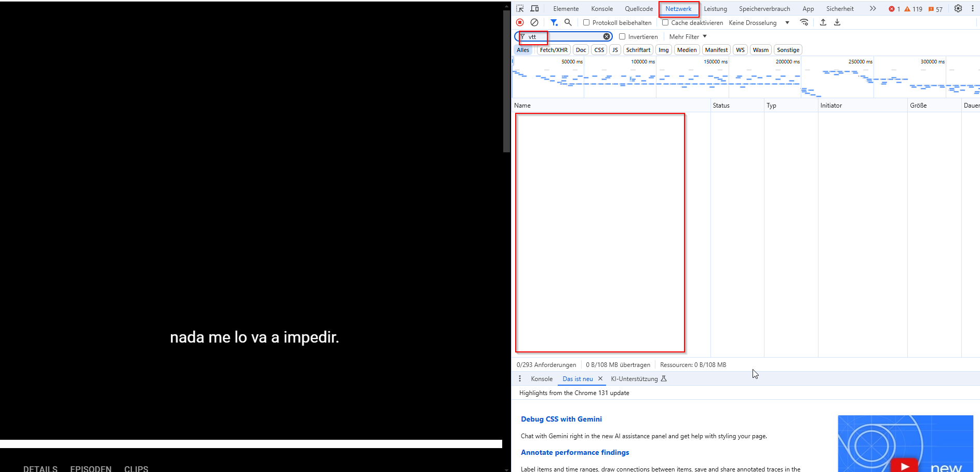Click the import HAR upload icon

click(823, 22)
